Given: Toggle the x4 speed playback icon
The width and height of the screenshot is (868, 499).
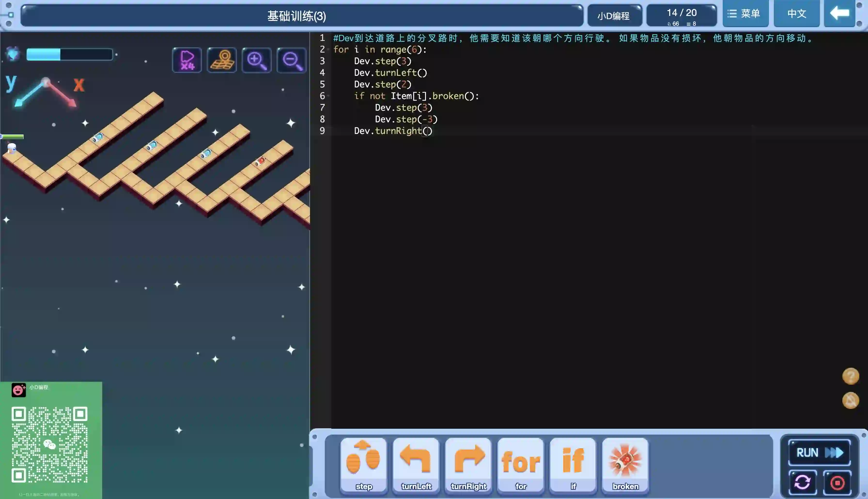Looking at the screenshot, I should pos(187,60).
